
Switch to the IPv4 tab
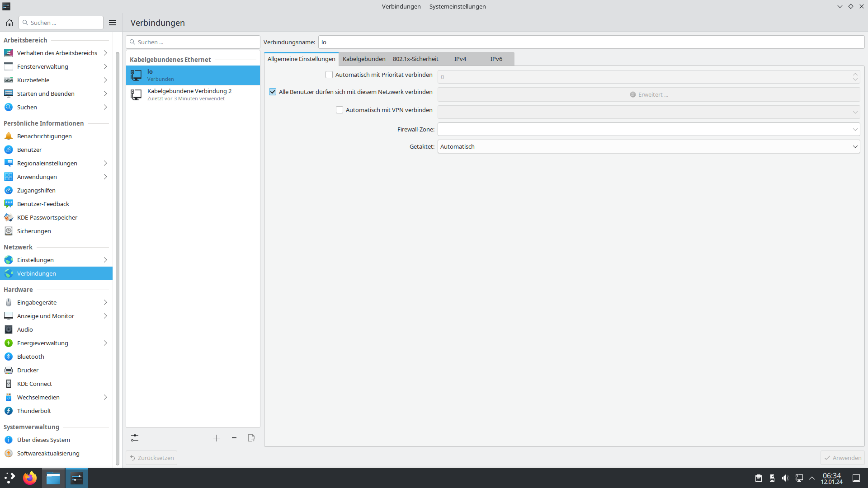460,59
